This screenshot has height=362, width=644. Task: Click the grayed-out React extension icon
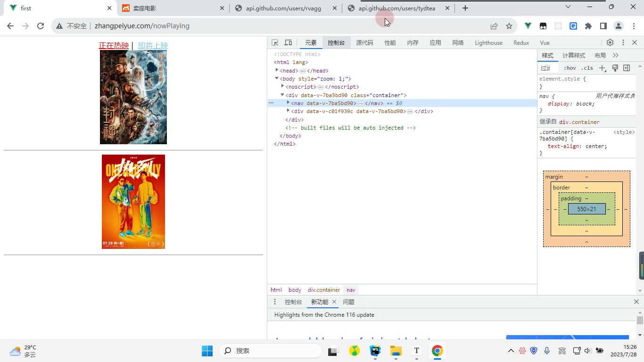558,26
